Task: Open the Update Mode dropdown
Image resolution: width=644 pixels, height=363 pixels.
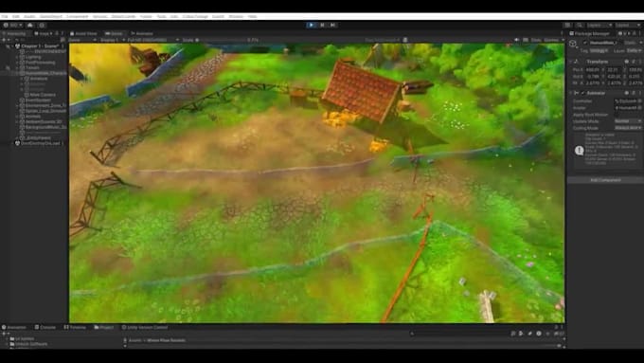Action: coord(628,121)
